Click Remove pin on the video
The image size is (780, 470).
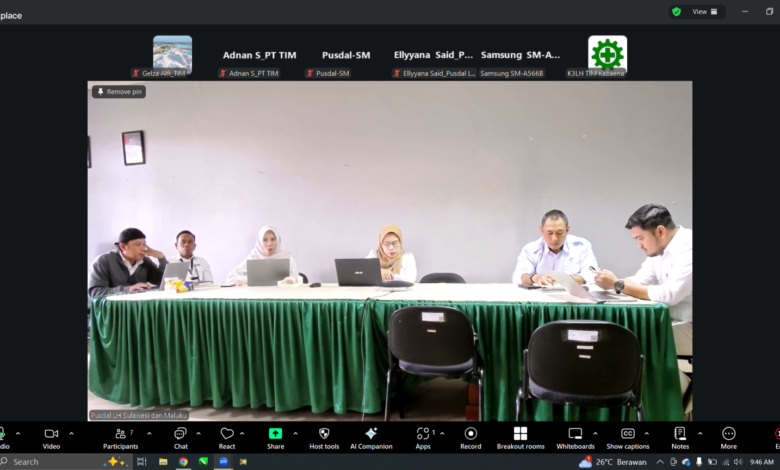[x=119, y=91]
